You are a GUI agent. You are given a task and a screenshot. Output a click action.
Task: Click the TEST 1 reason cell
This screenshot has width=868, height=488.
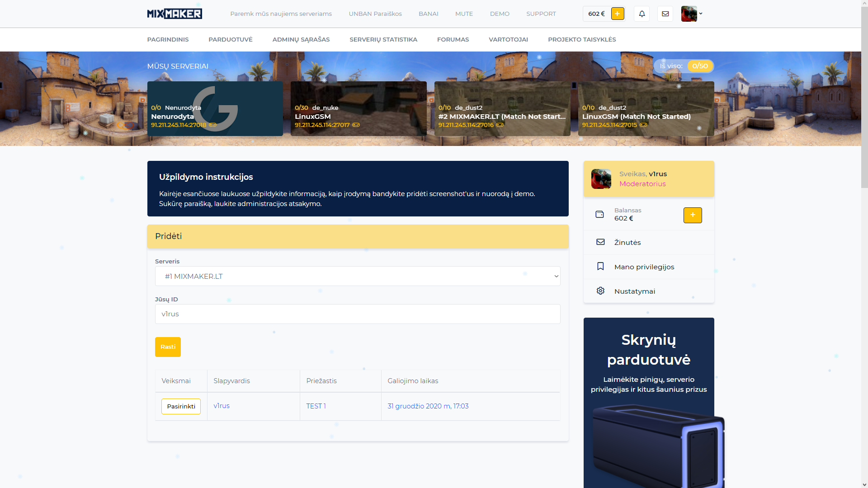[316, 406]
